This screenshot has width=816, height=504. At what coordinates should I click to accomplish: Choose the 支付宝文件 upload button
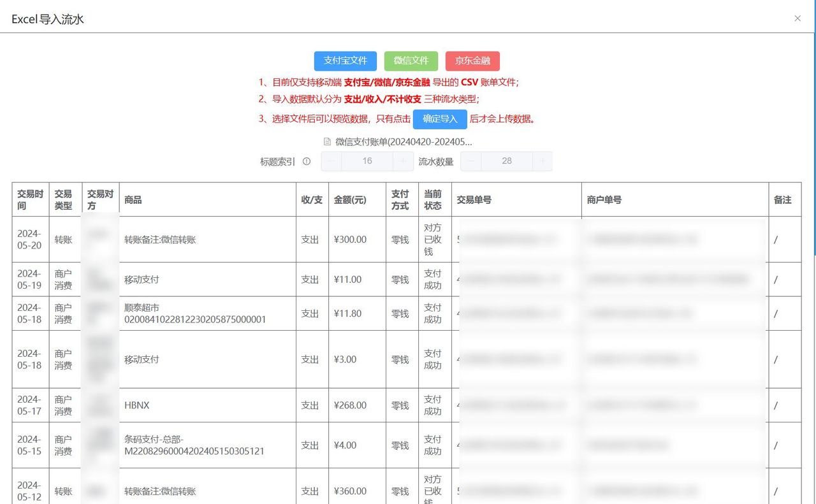(x=346, y=61)
